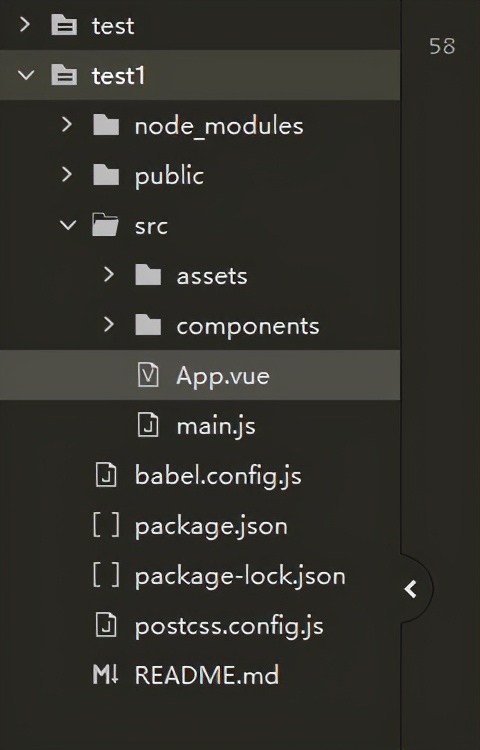Click the Vue file icon beside App.vue
The image size is (480, 750).
(148, 375)
